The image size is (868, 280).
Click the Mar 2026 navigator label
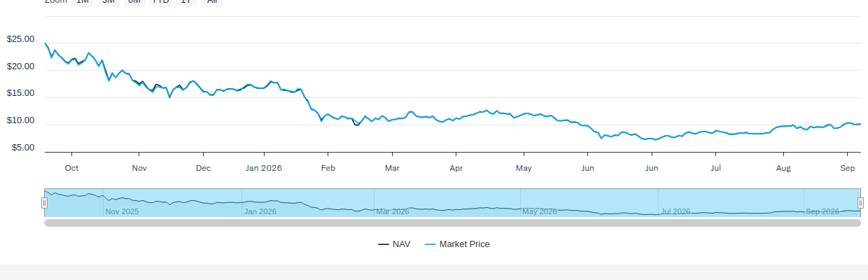pos(393,211)
